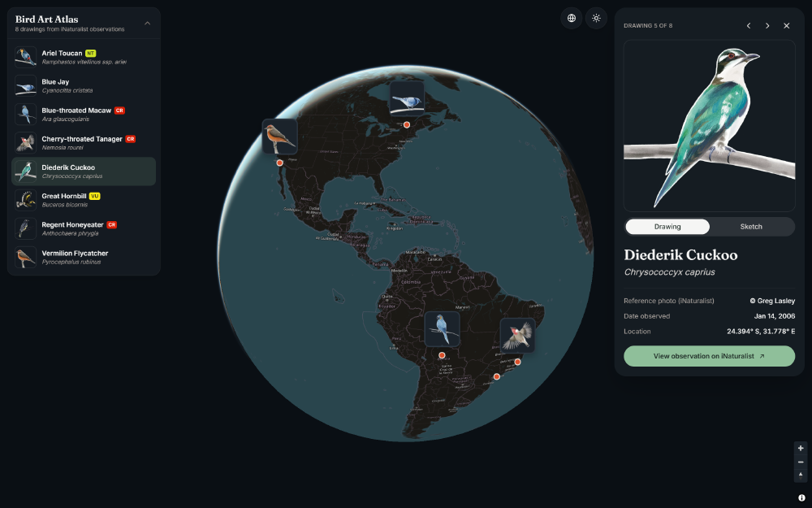Click the globe projection icon
This screenshot has height=508, width=812.
point(571,18)
